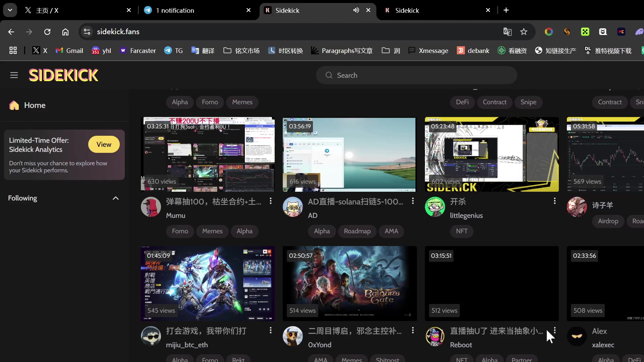
Task: Collapse the Following section
Action: click(x=116, y=198)
